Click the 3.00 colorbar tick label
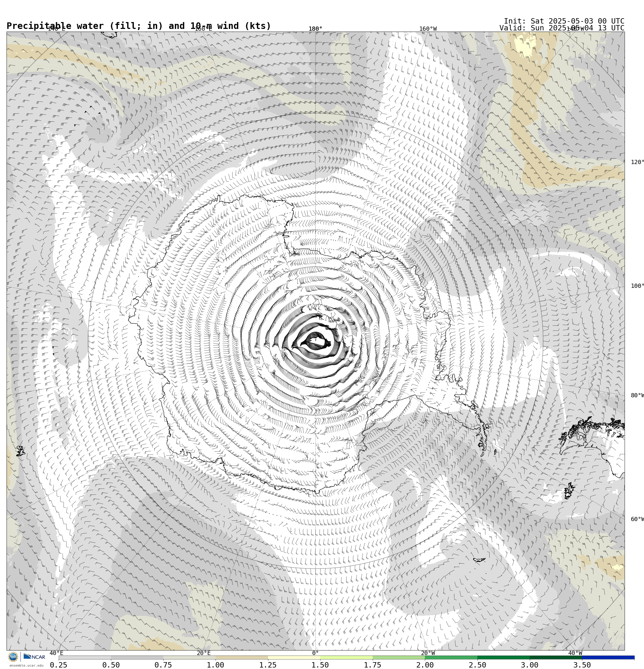Screen dimensions: 644x669 click(x=530, y=665)
